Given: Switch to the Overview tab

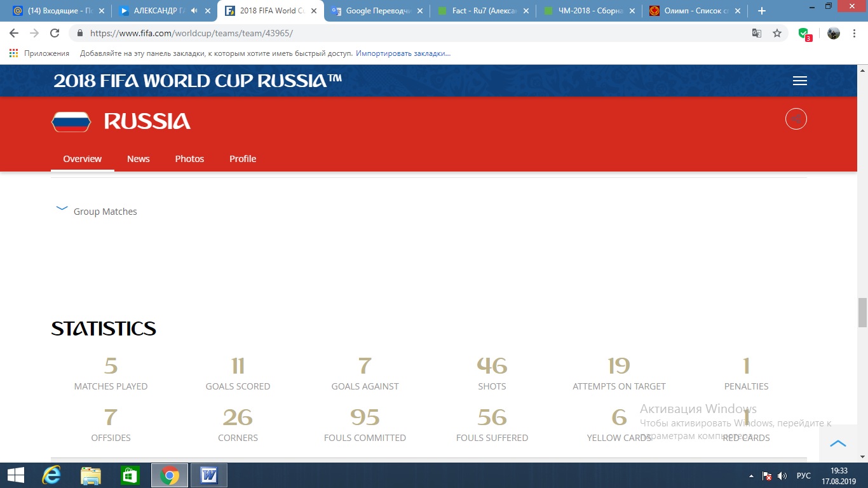Looking at the screenshot, I should [x=83, y=159].
